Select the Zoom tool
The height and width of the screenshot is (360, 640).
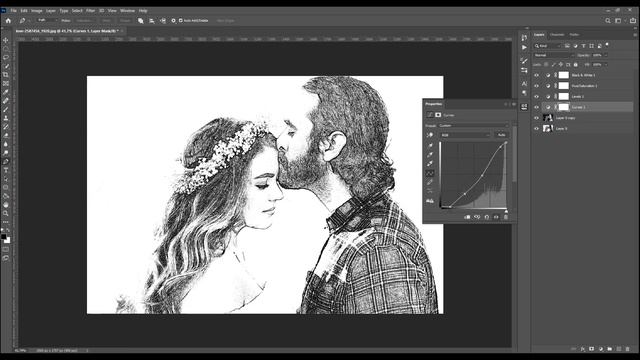pyautogui.click(x=6, y=213)
